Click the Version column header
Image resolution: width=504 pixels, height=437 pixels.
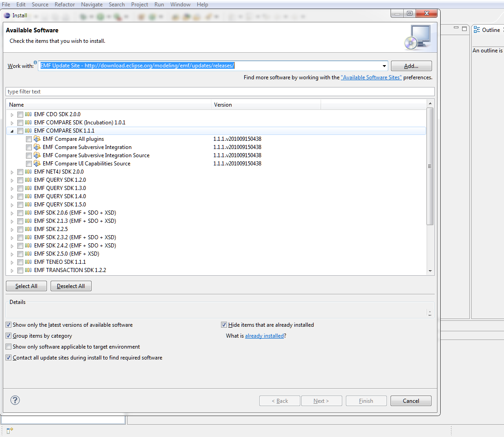[x=266, y=105]
